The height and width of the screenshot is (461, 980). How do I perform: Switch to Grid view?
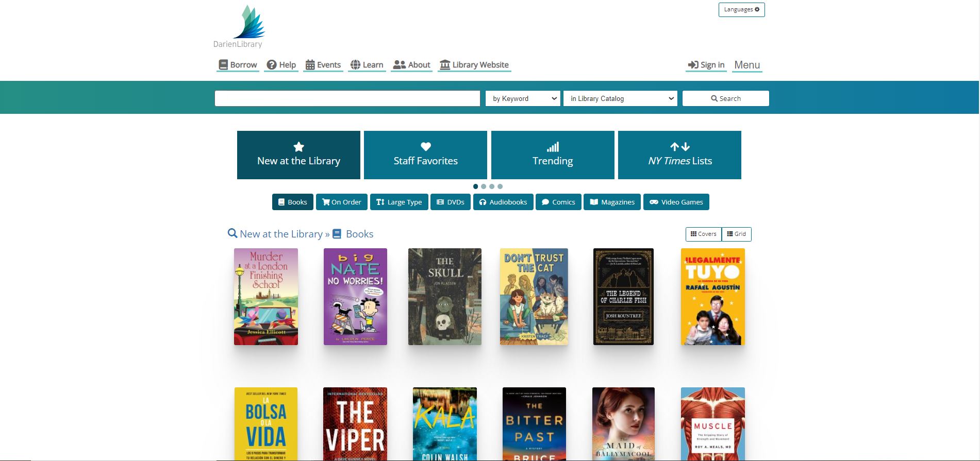[737, 234]
